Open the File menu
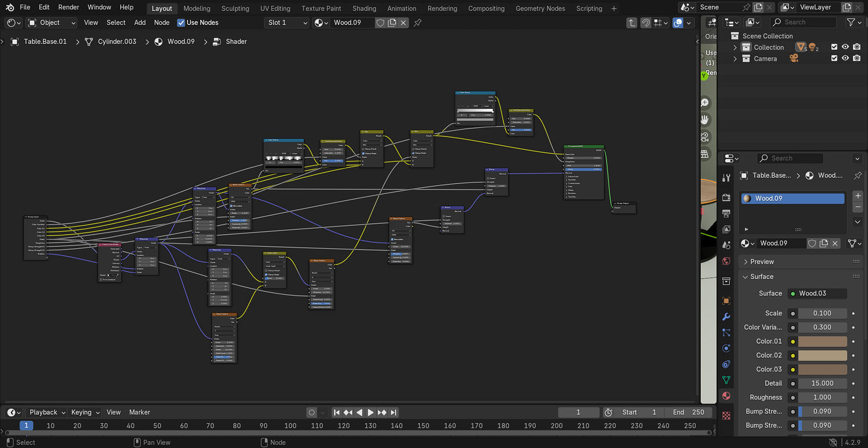Image resolution: width=868 pixels, height=448 pixels. pos(25,8)
